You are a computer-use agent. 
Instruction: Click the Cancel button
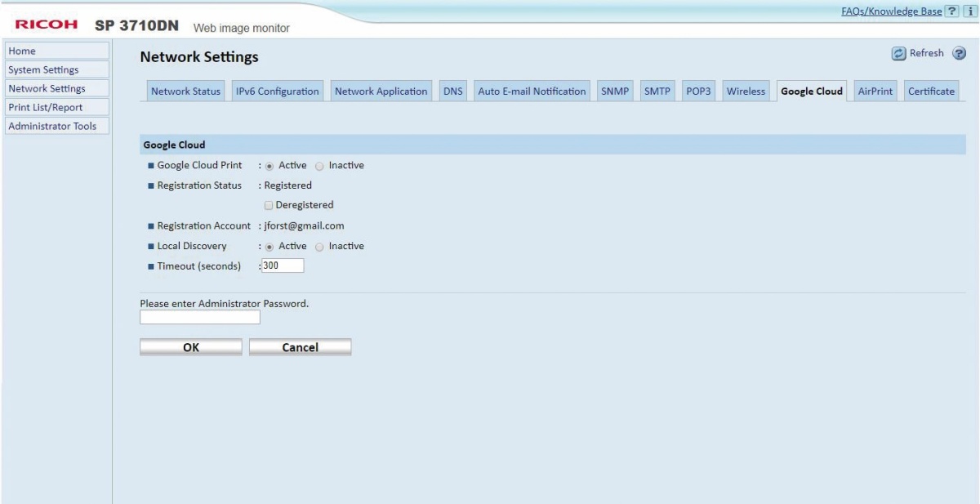pos(300,347)
